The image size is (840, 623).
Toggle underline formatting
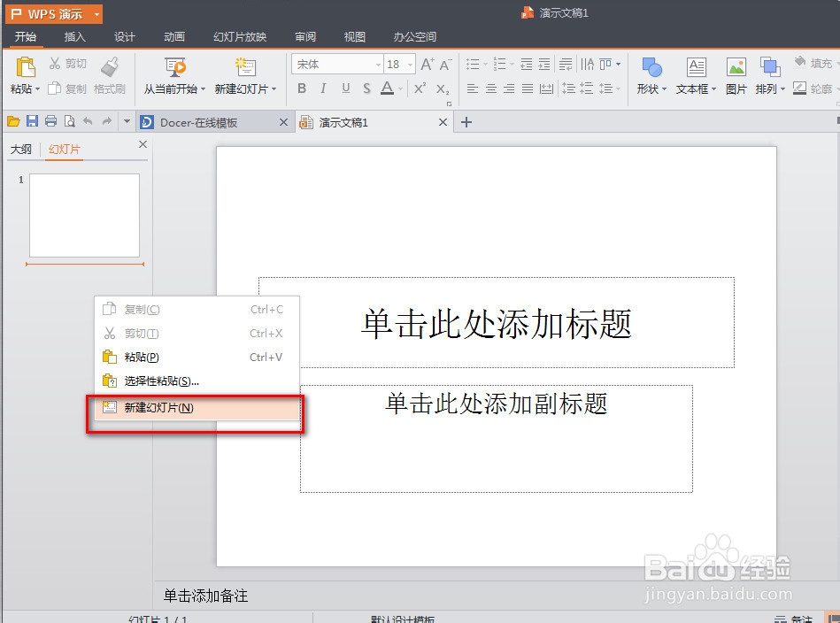pyautogui.click(x=345, y=88)
